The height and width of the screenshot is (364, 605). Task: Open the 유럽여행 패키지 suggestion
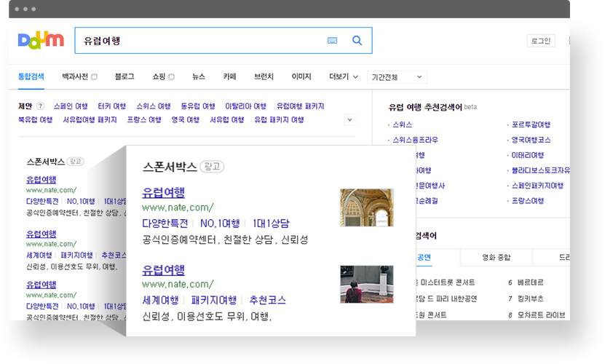click(300, 106)
